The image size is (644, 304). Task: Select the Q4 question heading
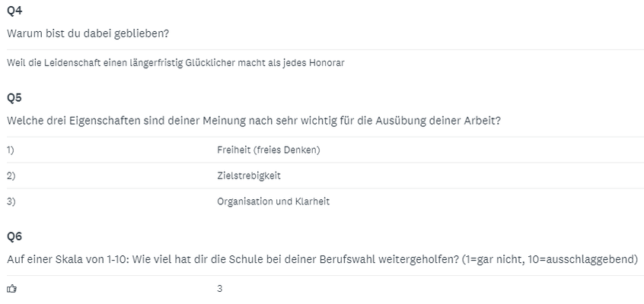[x=14, y=11]
